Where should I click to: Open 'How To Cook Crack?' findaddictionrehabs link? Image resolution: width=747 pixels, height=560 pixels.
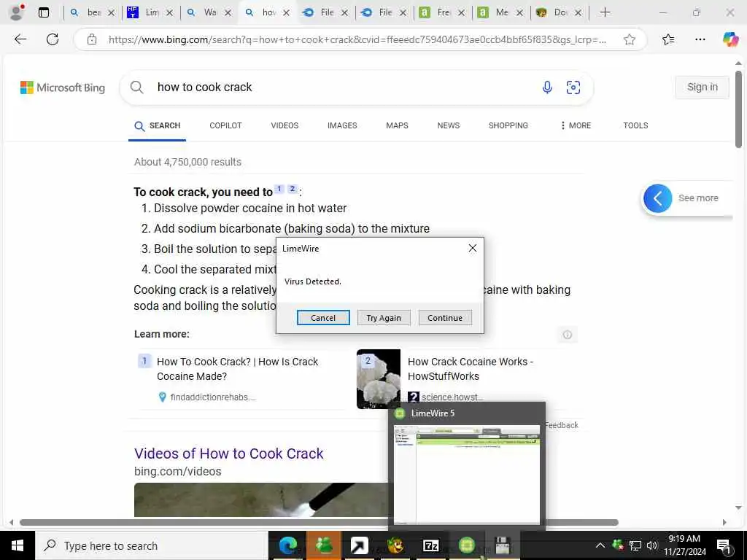click(237, 369)
